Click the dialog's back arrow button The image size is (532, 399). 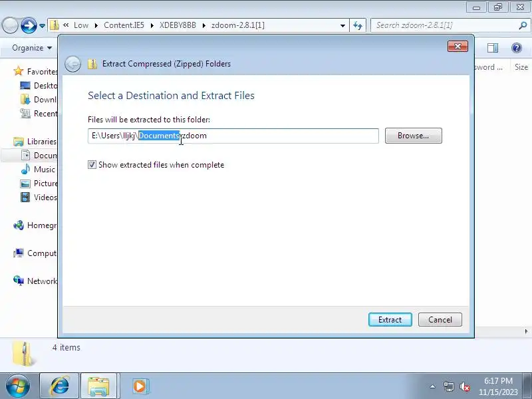(72, 64)
